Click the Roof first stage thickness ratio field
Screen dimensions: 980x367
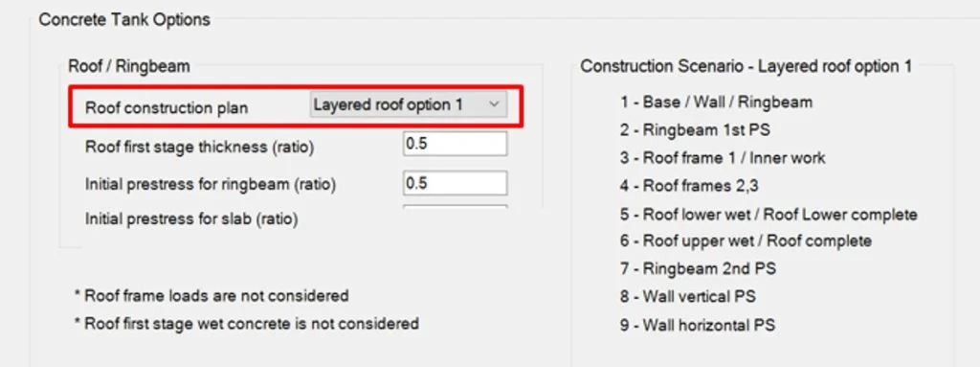click(x=455, y=144)
